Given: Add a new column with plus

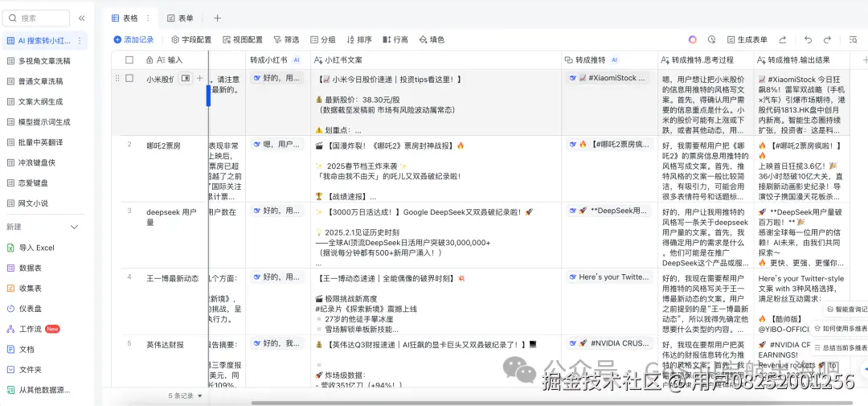Looking at the screenshot, I should point(865,59).
